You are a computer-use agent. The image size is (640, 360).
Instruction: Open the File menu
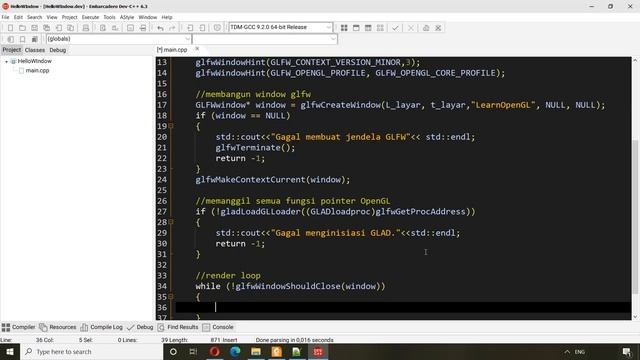pyautogui.click(x=5, y=17)
